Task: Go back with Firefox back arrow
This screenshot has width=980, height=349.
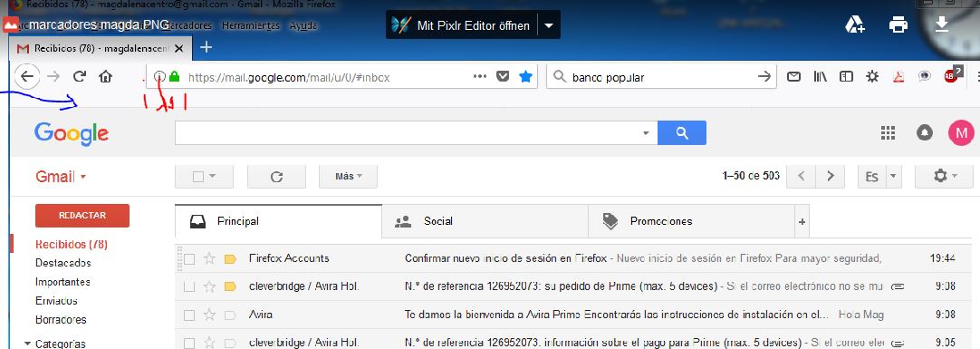Action: pos(26,77)
